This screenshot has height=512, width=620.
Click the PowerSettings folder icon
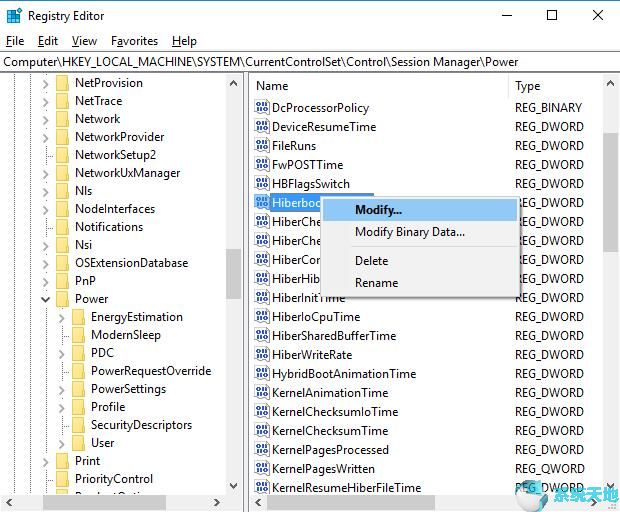click(79, 389)
